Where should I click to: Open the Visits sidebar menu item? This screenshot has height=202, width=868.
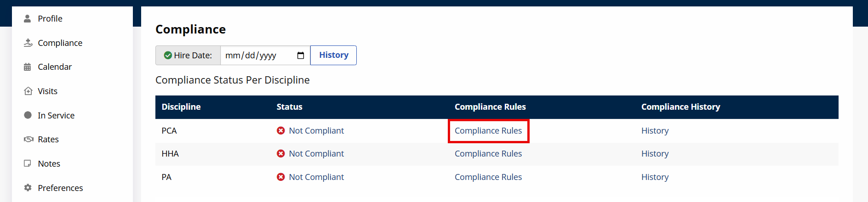click(x=47, y=91)
